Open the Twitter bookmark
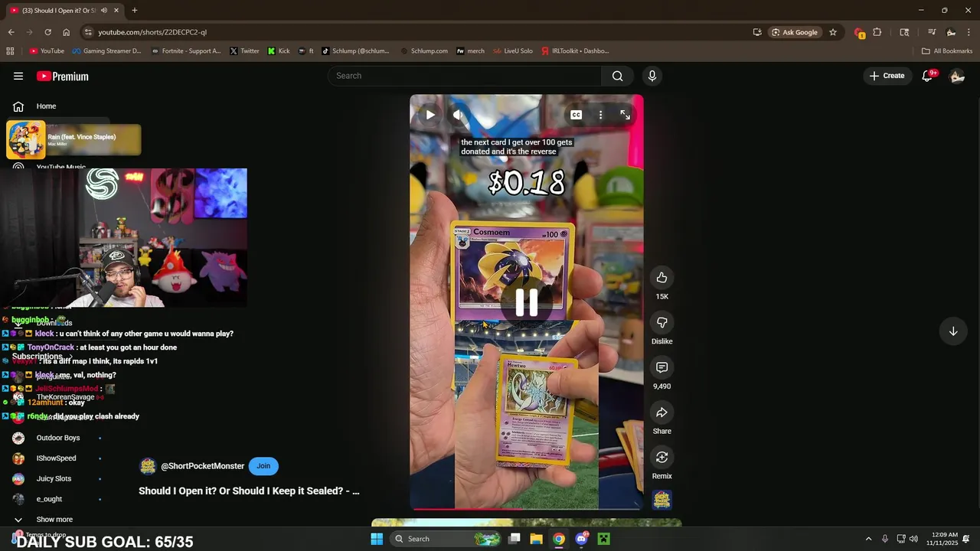The image size is (980, 551). pyautogui.click(x=245, y=51)
